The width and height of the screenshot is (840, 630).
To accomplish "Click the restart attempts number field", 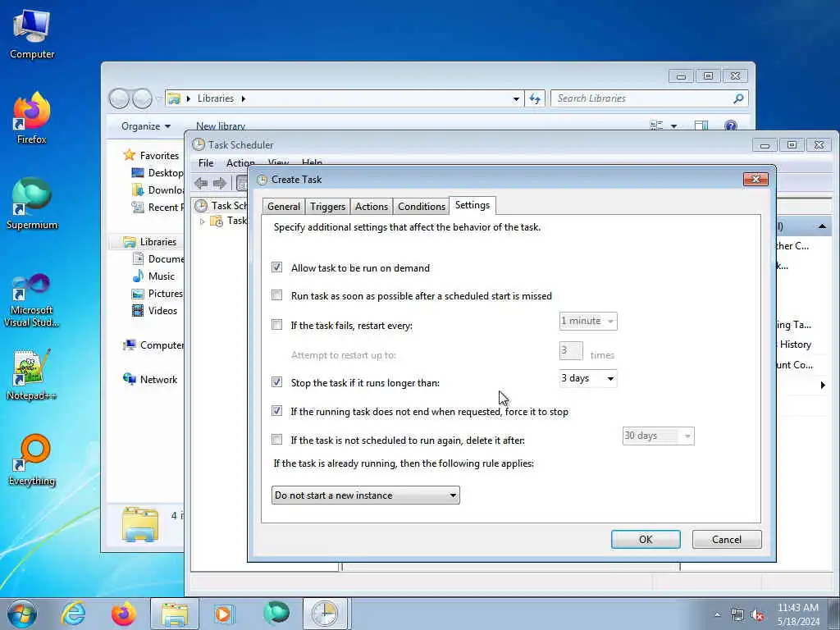I will point(571,351).
